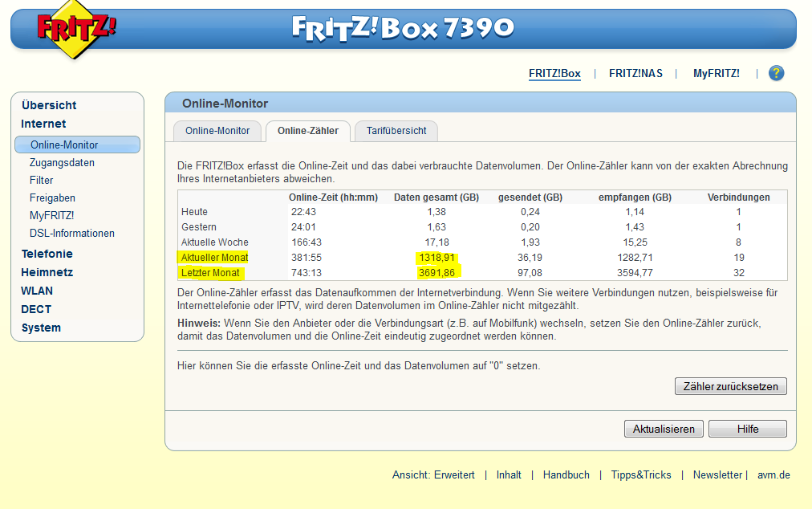The image size is (812, 509).
Task: Switch to the Online-Monitor tab
Action: [217, 131]
